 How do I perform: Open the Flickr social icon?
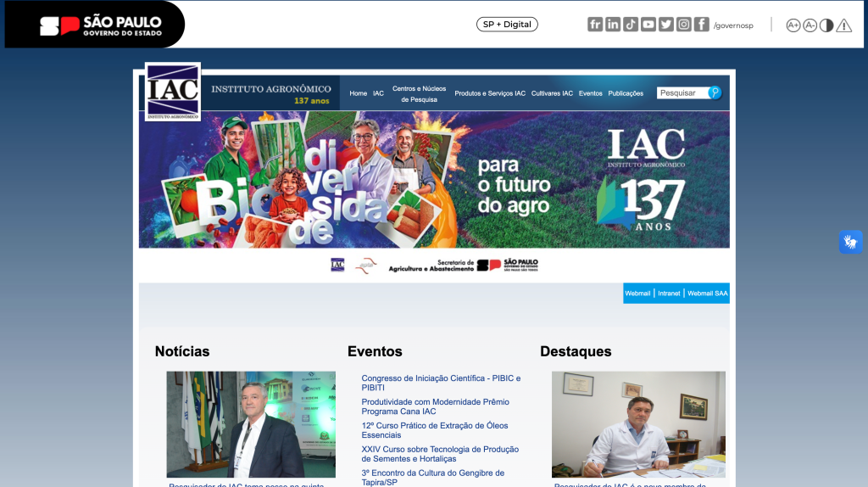click(594, 25)
